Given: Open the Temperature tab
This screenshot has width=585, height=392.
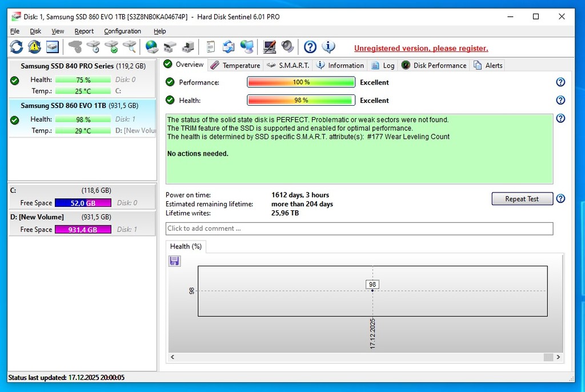Looking at the screenshot, I should pos(235,66).
